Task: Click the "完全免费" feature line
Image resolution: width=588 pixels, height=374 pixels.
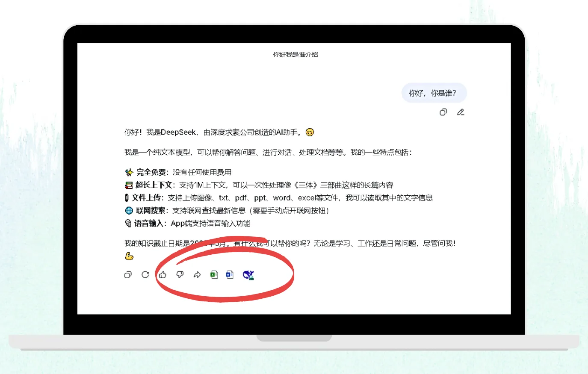Action: tap(178, 172)
